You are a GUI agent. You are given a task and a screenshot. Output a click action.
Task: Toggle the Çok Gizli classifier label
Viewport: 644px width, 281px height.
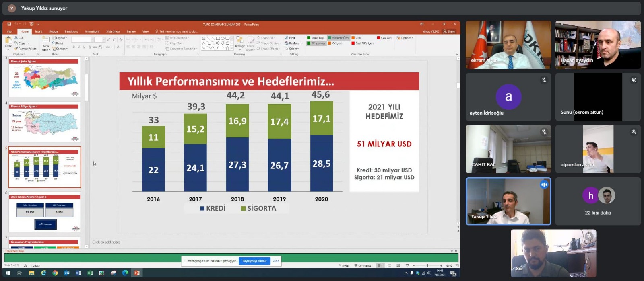(x=385, y=38)
